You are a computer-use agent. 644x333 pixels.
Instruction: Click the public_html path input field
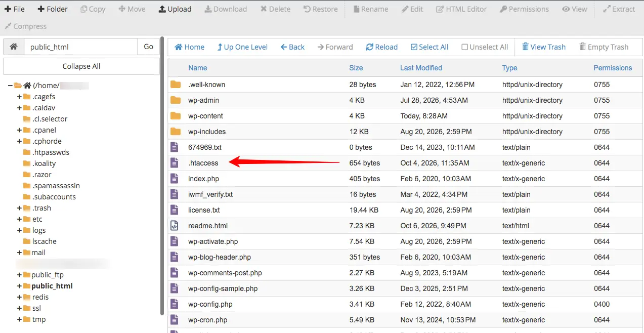point(80,47)
